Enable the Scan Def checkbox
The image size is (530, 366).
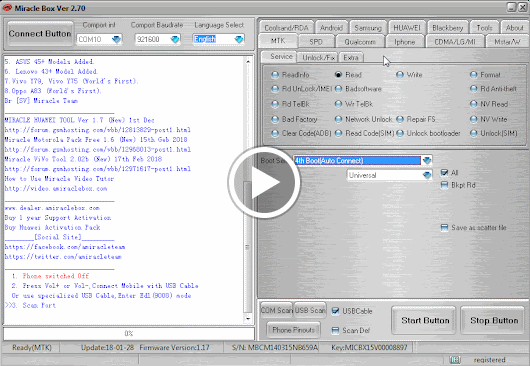pos(335,331)
